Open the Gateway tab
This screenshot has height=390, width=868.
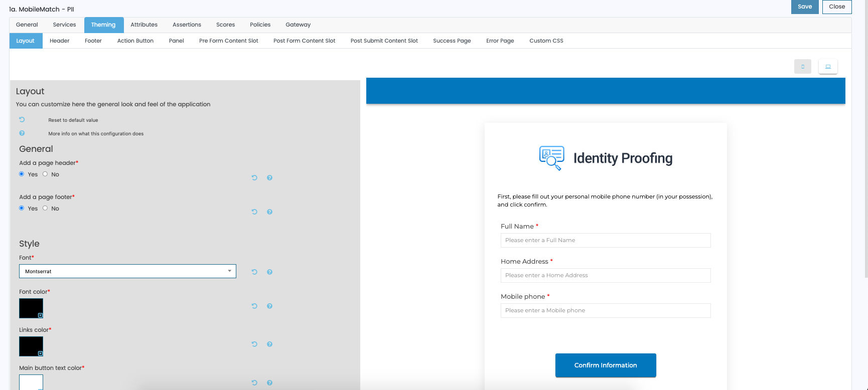[x=298, y=25]
